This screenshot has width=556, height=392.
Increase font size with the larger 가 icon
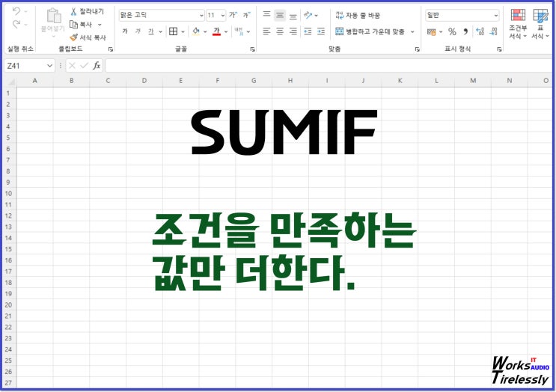click(233, 15)
